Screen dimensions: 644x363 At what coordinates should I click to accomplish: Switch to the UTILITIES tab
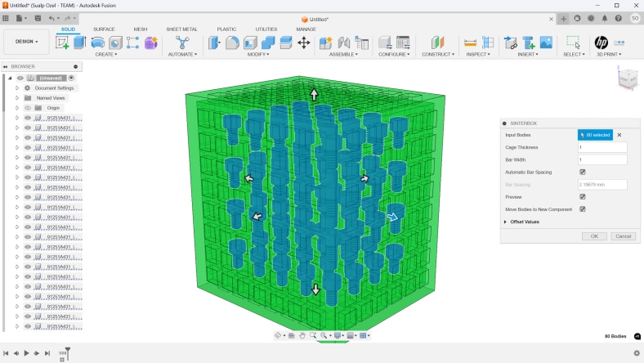tap(266, 29)
